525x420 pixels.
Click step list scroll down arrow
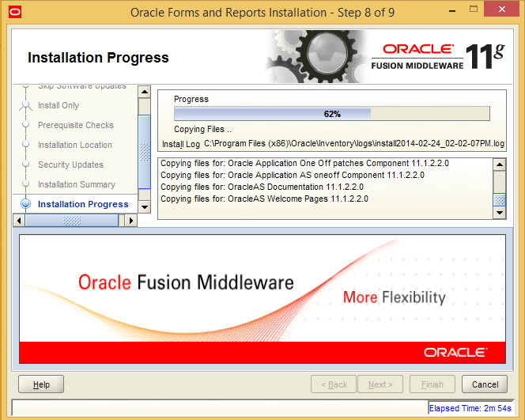[x=145, y=207]
